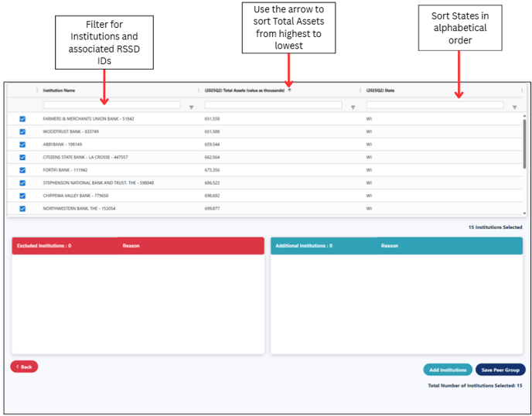Click the Institution Name filter funnel icon
Image resolution: width=532 pixels, height=416 pixels.
click(x=191, y=107)
